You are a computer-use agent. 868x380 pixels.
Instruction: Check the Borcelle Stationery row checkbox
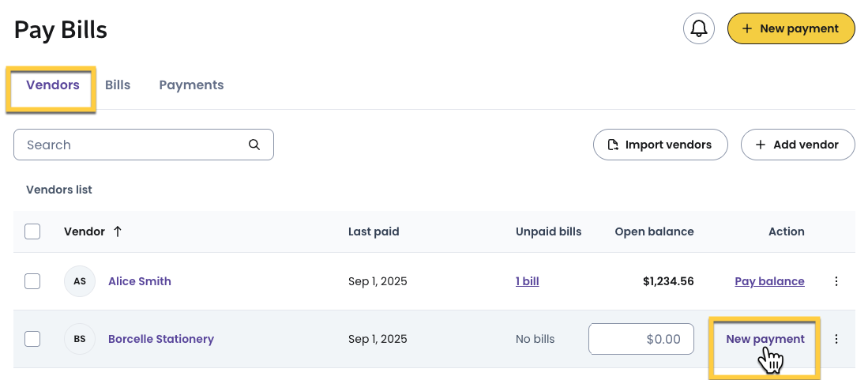point(32,339)
